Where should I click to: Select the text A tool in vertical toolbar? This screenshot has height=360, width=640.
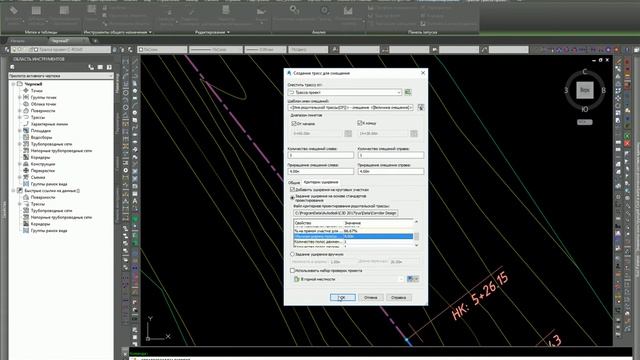[135, 202]
